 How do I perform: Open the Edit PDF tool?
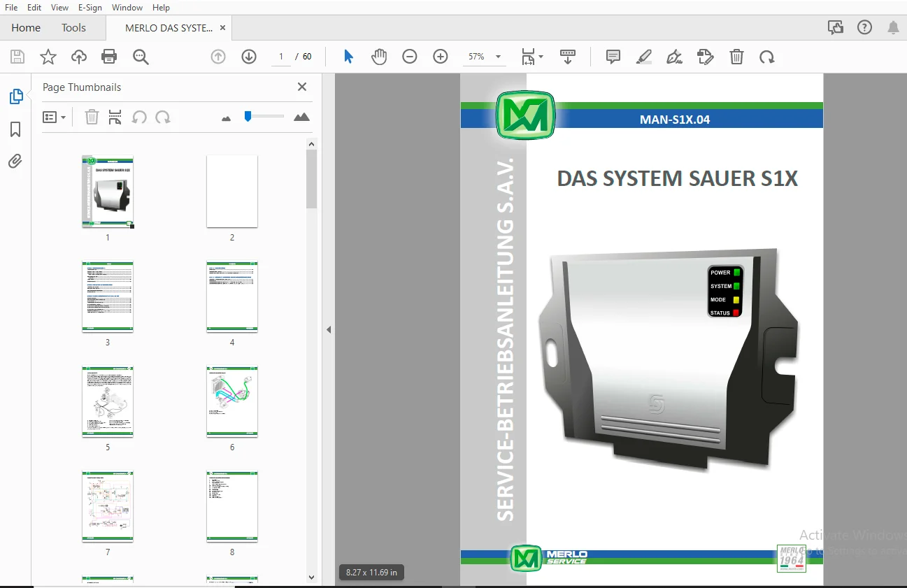[706, 57]
